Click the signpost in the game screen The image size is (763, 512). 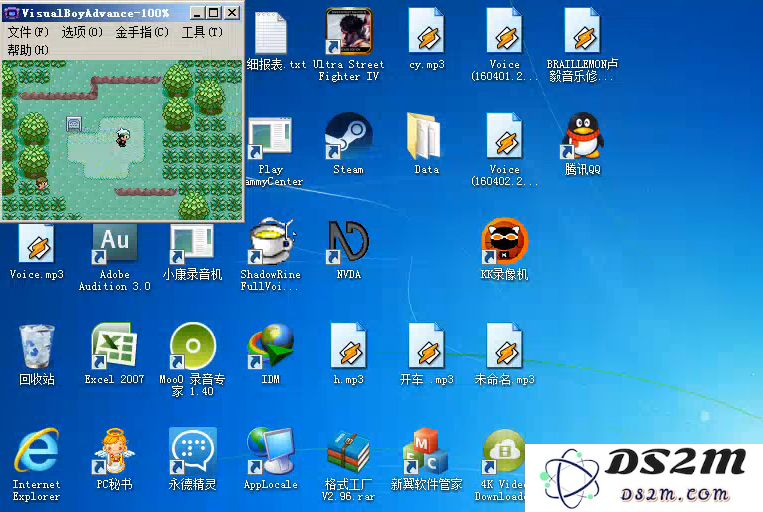click(x=74, y=124)
